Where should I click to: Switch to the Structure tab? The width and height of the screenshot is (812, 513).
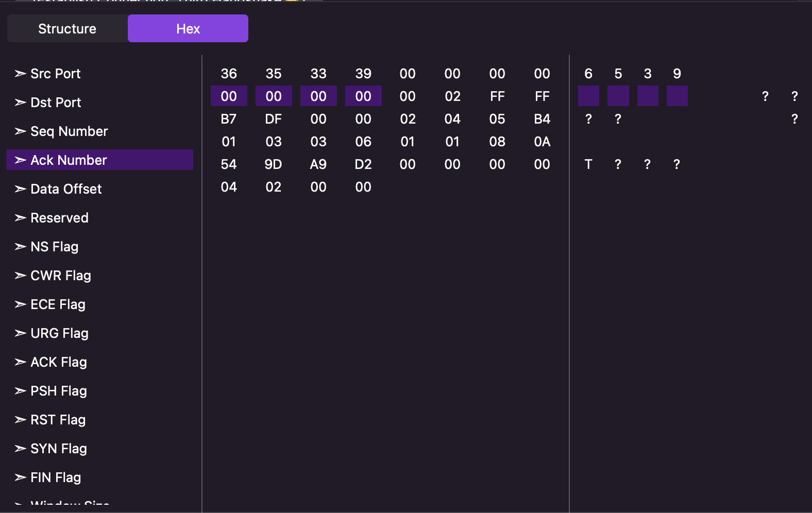(67, 28)
